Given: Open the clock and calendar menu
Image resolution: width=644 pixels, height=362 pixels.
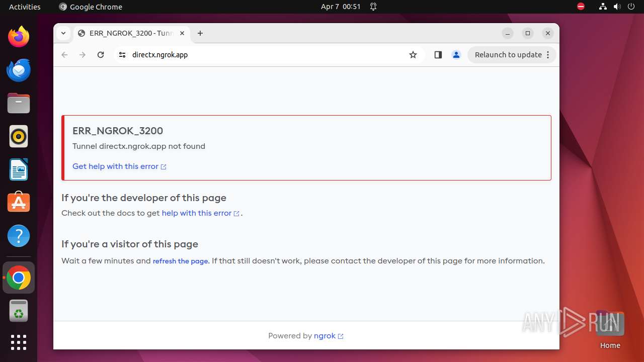Looking at the screenshot, I should pos(341,7).
